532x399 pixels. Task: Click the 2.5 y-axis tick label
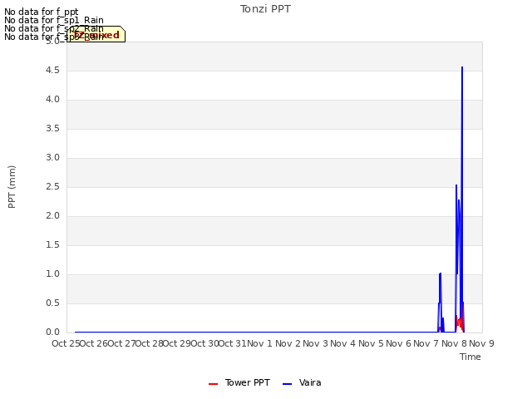[52, 186]
